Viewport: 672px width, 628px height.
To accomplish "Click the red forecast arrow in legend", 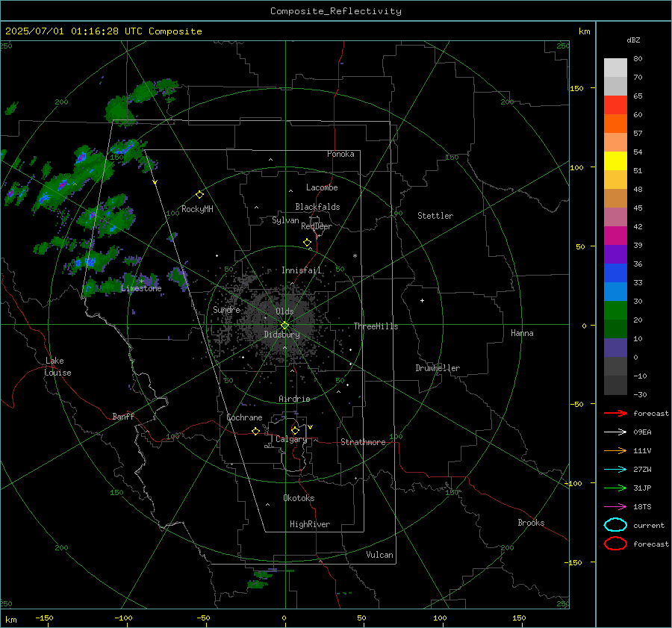I will click(x=615, y=413).
